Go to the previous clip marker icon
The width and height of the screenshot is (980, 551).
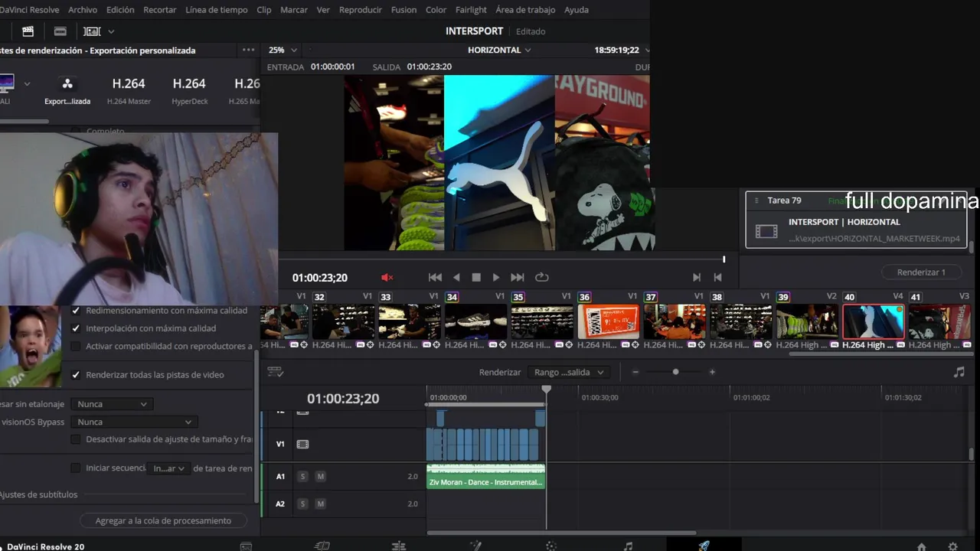pyautogui.click(x=717, y=277)
